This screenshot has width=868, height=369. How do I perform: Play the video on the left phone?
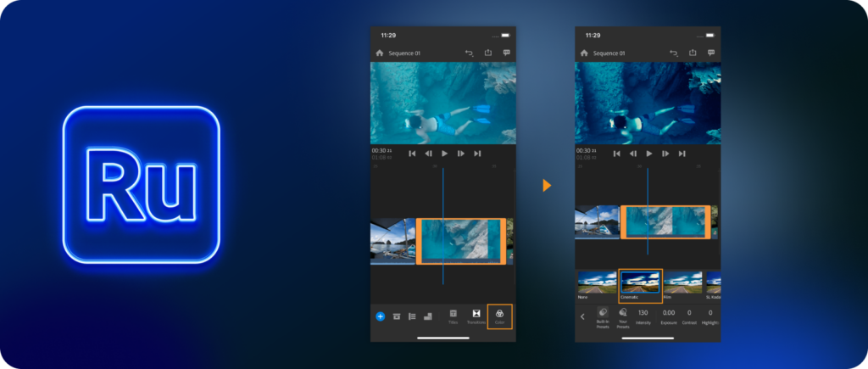click(444, 154)
